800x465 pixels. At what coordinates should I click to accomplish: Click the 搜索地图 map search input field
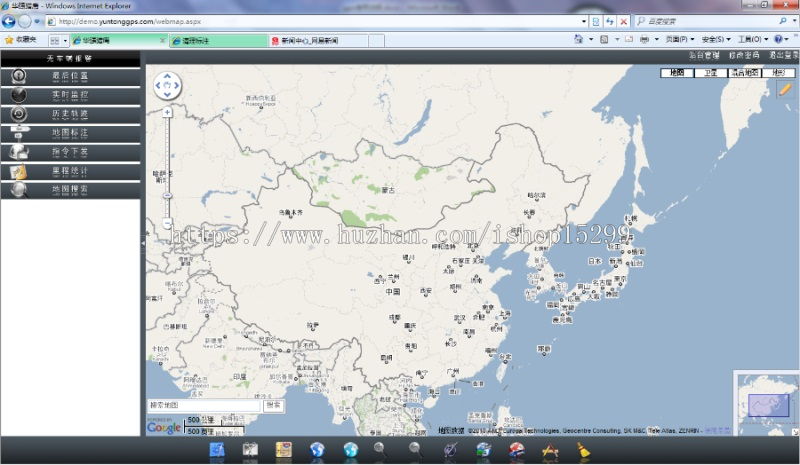point(204,405)
